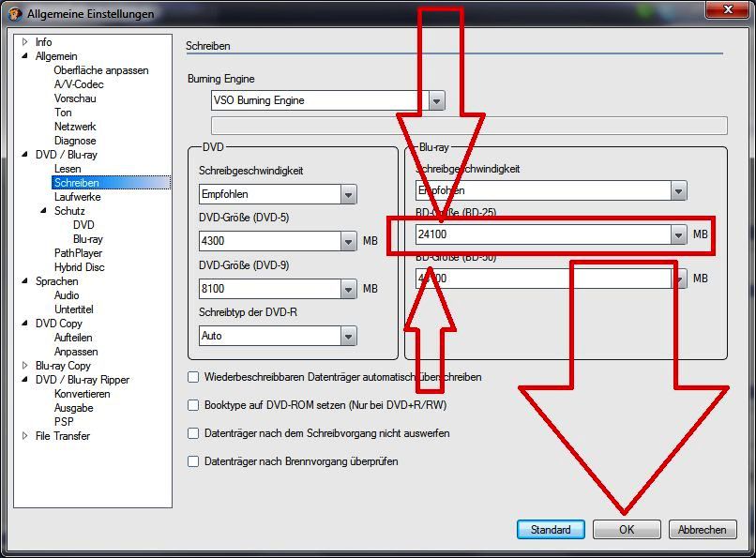
Task: Close the Allgemeine Einstellungen window
Action: 728,9
